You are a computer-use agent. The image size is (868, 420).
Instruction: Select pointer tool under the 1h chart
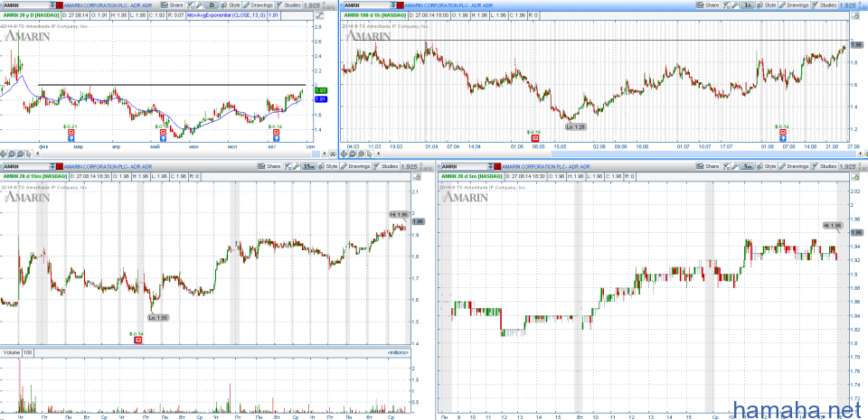click(x=370, y=154)
